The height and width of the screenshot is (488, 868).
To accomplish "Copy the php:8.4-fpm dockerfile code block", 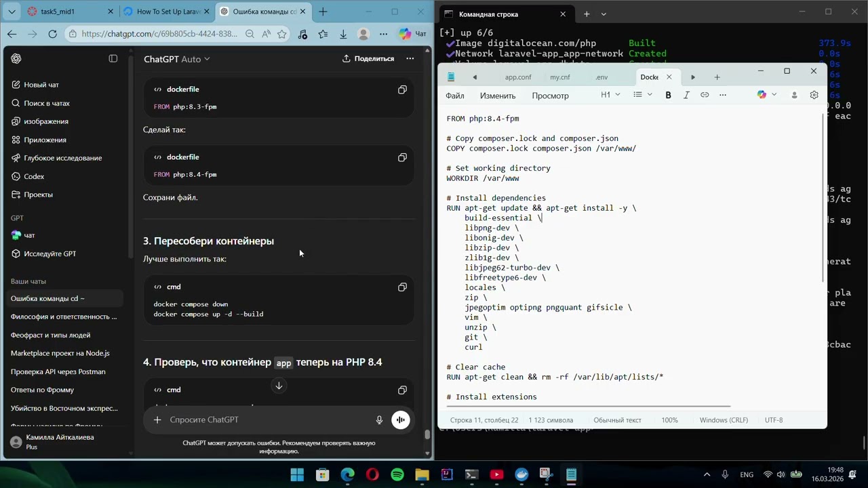I will coord(402,157).
